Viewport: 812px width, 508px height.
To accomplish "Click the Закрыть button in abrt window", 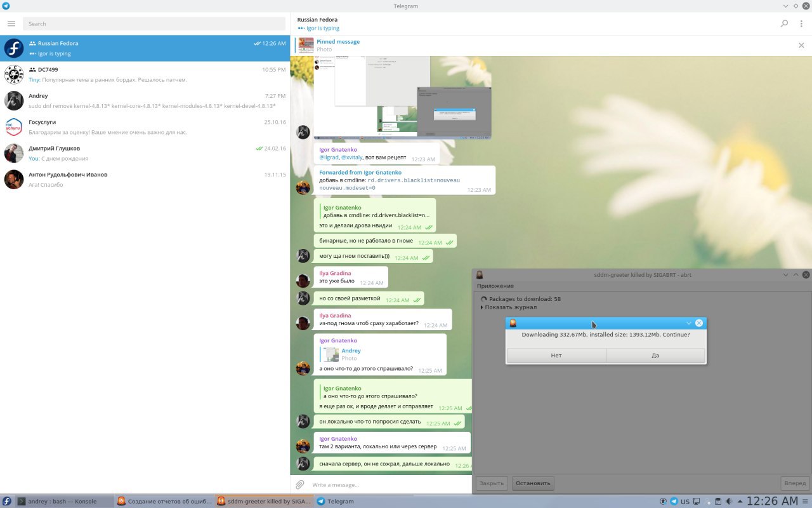I will [492, 483].
